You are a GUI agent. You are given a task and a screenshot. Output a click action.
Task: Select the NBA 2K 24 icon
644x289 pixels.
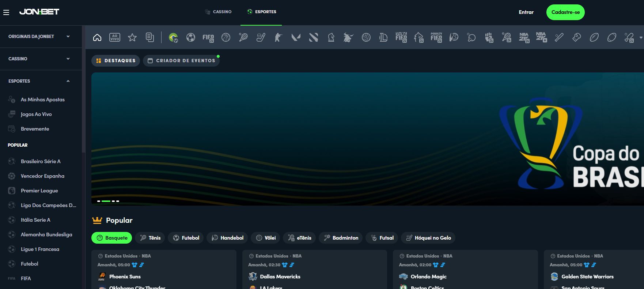[x=524, y=37]
